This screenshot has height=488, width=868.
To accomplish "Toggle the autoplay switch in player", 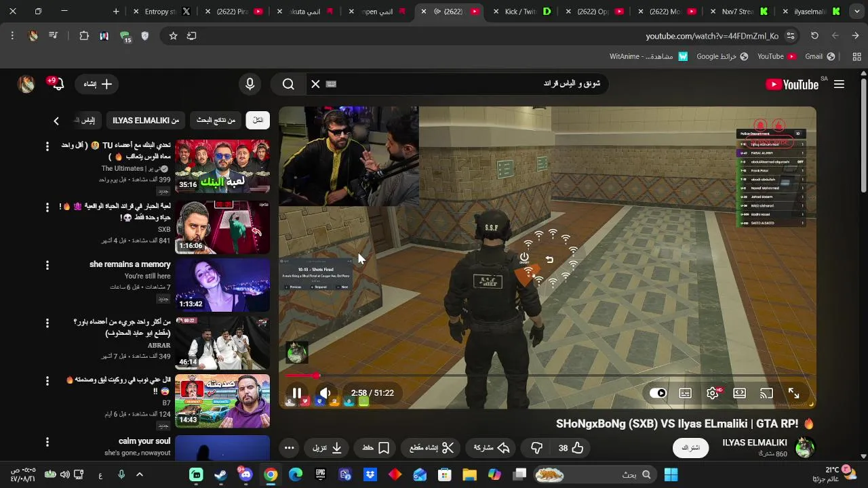I will click(658, 393).
